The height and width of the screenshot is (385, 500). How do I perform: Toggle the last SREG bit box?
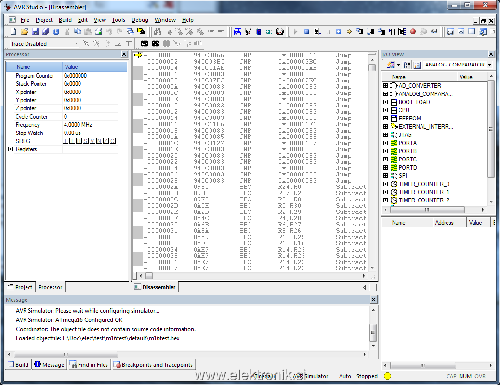click(113, 141)
